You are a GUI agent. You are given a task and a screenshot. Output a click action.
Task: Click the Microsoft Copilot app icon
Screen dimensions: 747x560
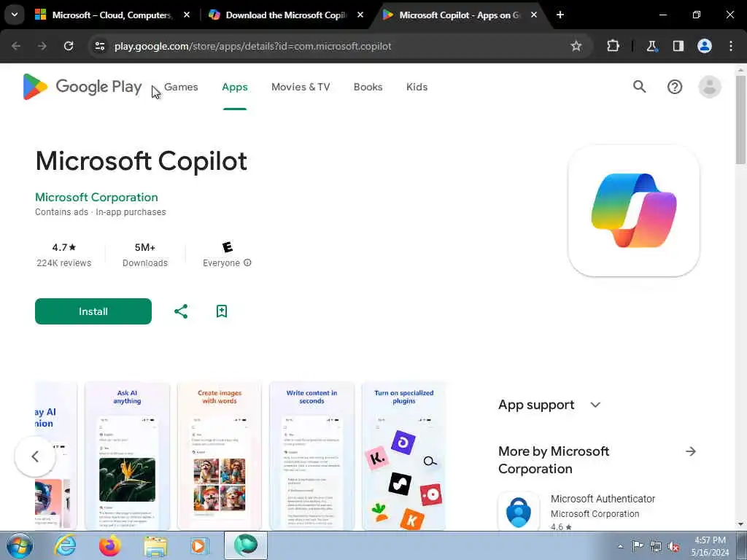click(634, 211)
